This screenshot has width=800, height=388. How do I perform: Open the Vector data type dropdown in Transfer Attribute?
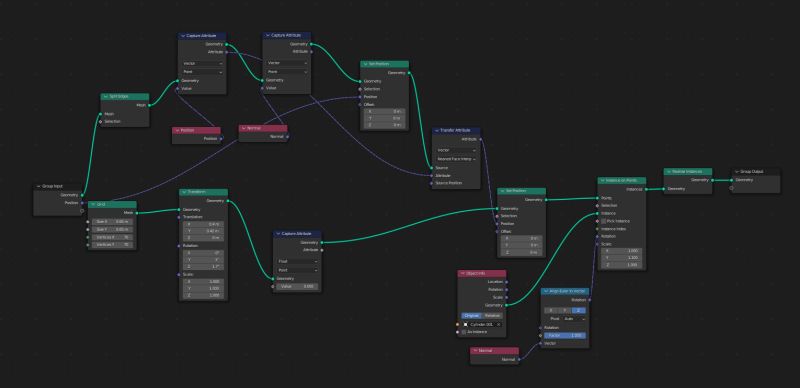click(456, 151)
